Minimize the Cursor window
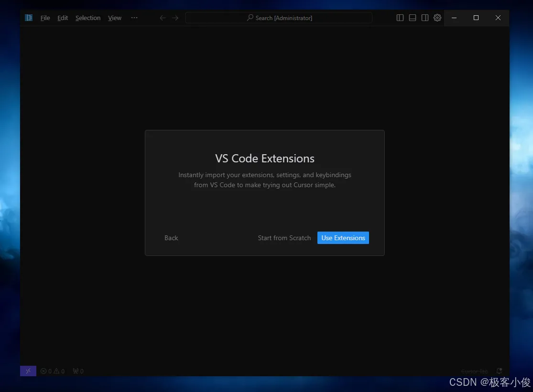This screenshot has height=392, width=533. pos(454,18)
